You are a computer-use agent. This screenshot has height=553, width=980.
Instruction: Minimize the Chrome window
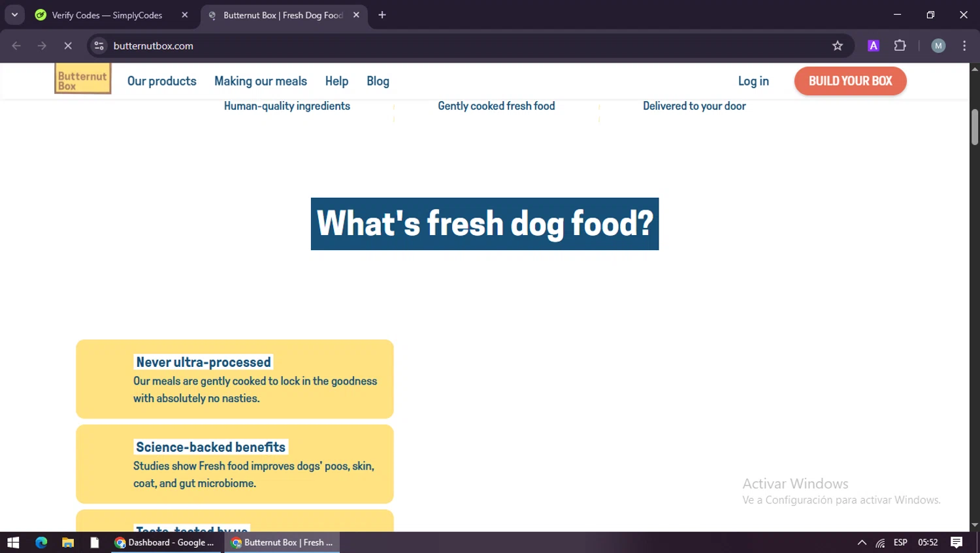click(x=897, y=14)
